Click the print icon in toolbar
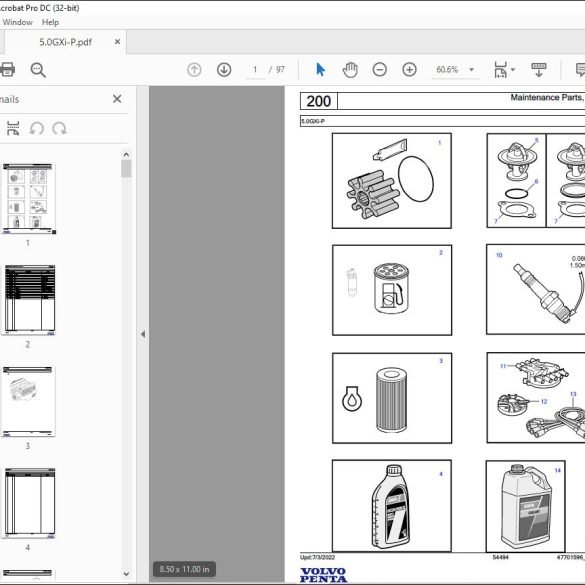The width and height of the screenshot is (585, 585). (x=7, y=70)
